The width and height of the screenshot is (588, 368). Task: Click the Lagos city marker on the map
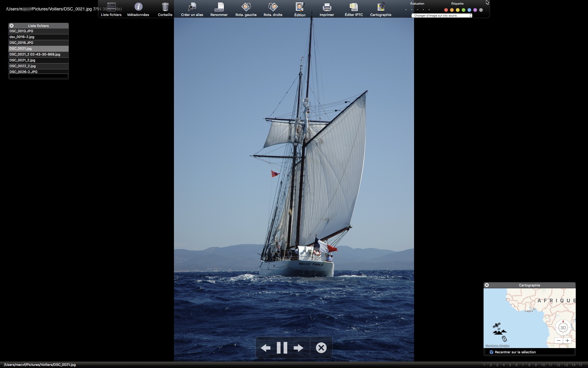click(534, 309)
